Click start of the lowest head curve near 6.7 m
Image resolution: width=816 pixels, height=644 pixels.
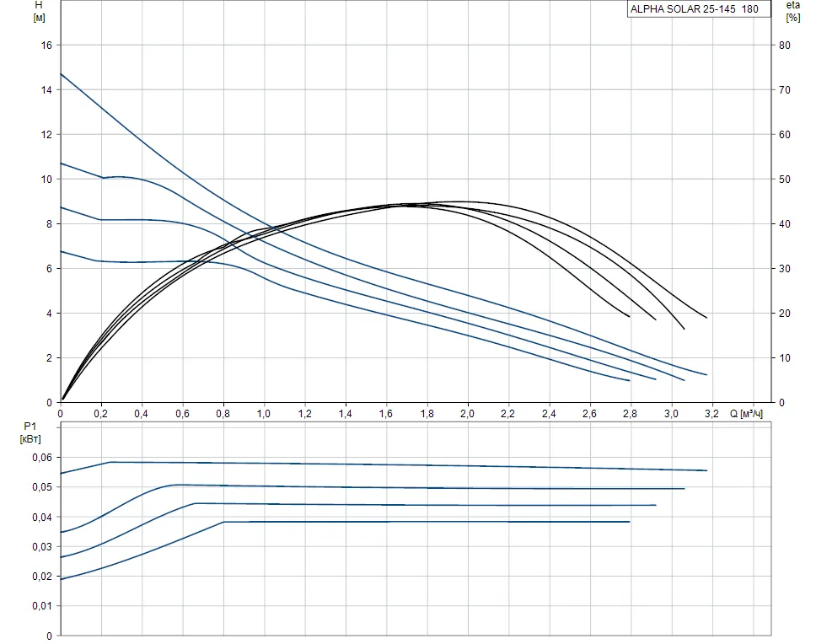(x=62, y=251)
